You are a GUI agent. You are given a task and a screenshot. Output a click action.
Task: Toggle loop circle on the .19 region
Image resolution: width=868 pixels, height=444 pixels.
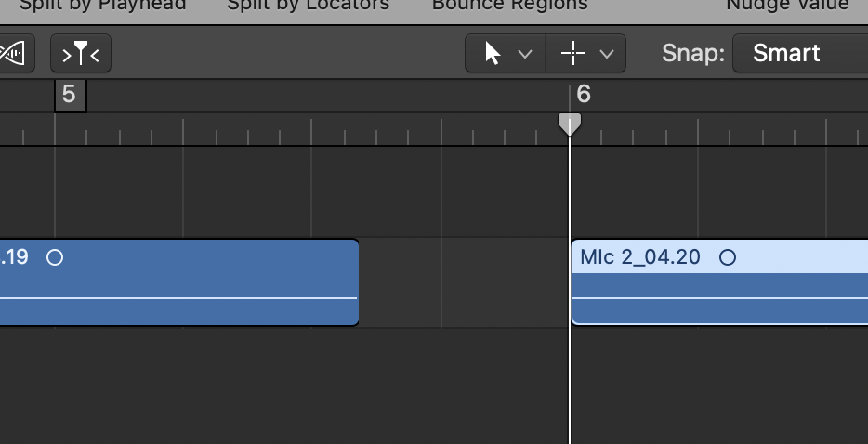click(55, 257)
